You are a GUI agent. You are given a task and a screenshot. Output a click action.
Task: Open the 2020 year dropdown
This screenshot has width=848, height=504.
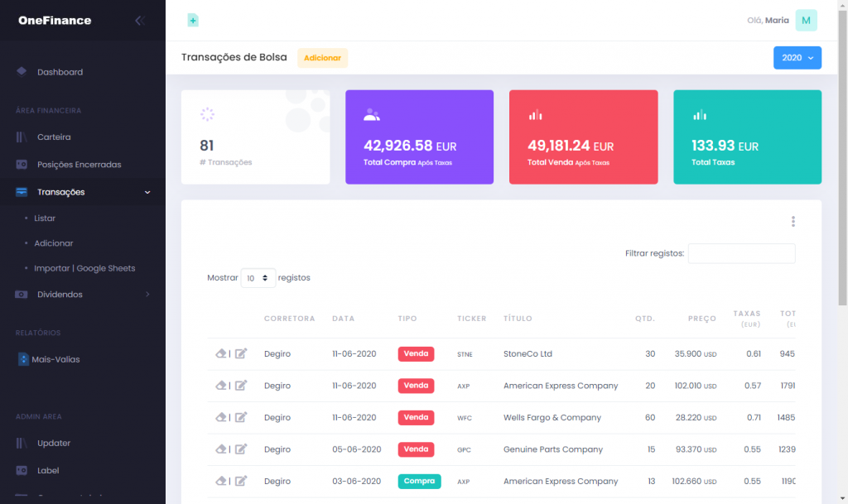pyautogui.click(x=797, y=58)
